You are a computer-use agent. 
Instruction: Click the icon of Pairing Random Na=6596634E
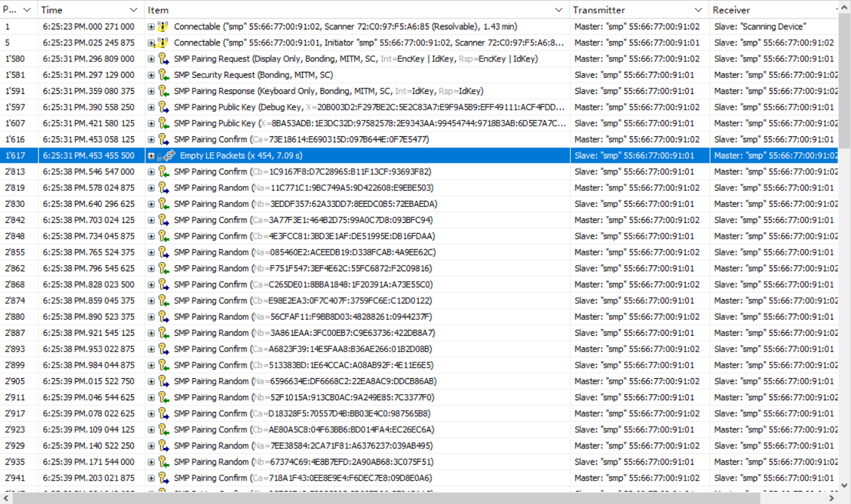pyautogui.click(x=163, y=381)
